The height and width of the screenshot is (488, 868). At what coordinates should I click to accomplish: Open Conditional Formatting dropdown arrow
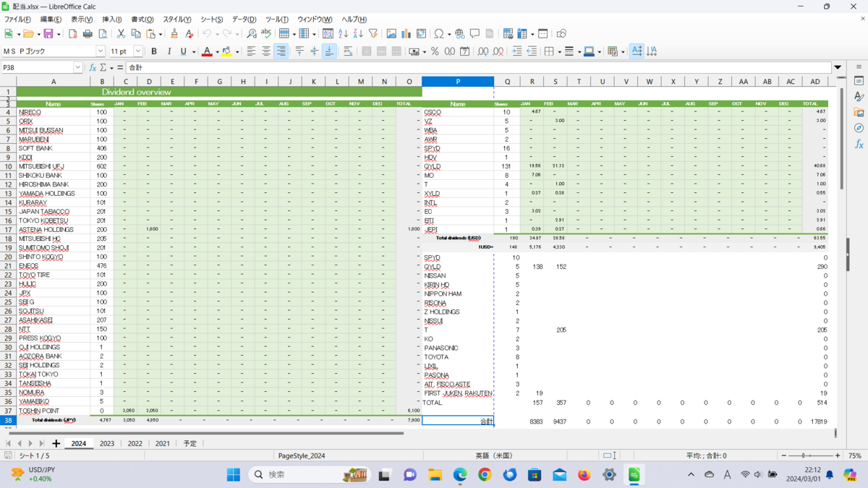[x=623, y=51]
